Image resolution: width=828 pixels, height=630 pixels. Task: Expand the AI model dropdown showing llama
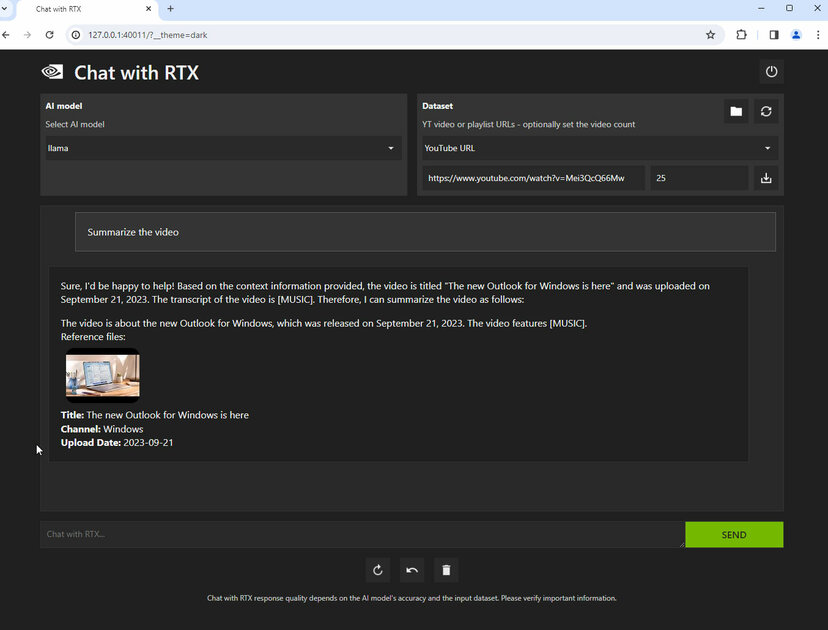tap(221, 148)
